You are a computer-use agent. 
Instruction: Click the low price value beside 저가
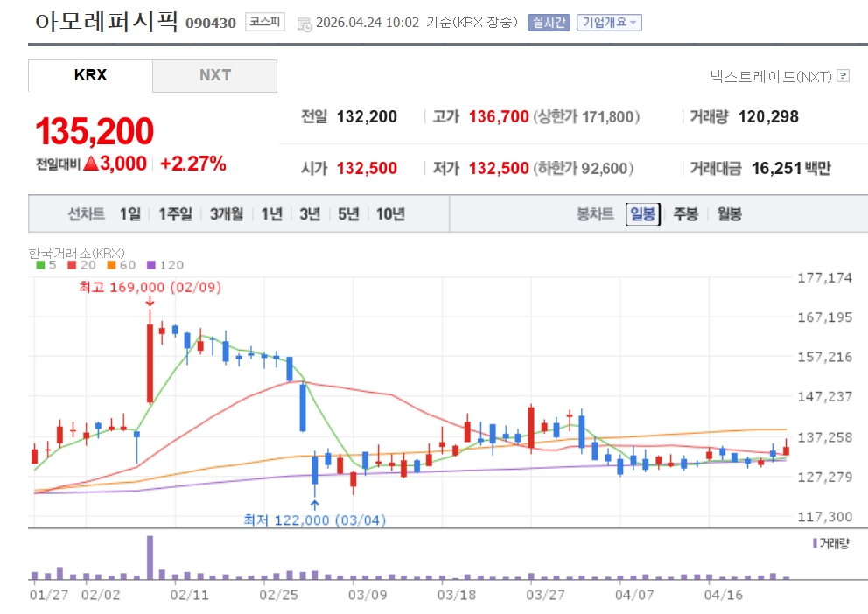coord(499,168)
